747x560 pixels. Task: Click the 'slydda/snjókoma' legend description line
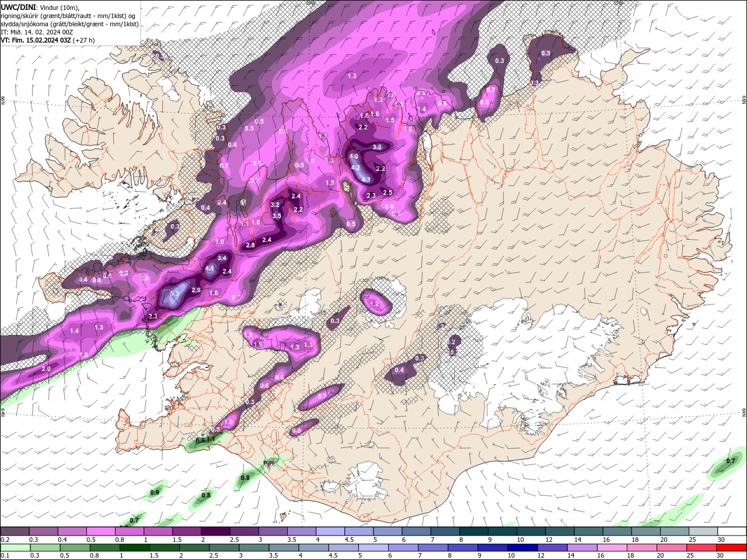[x=69, y=24]
